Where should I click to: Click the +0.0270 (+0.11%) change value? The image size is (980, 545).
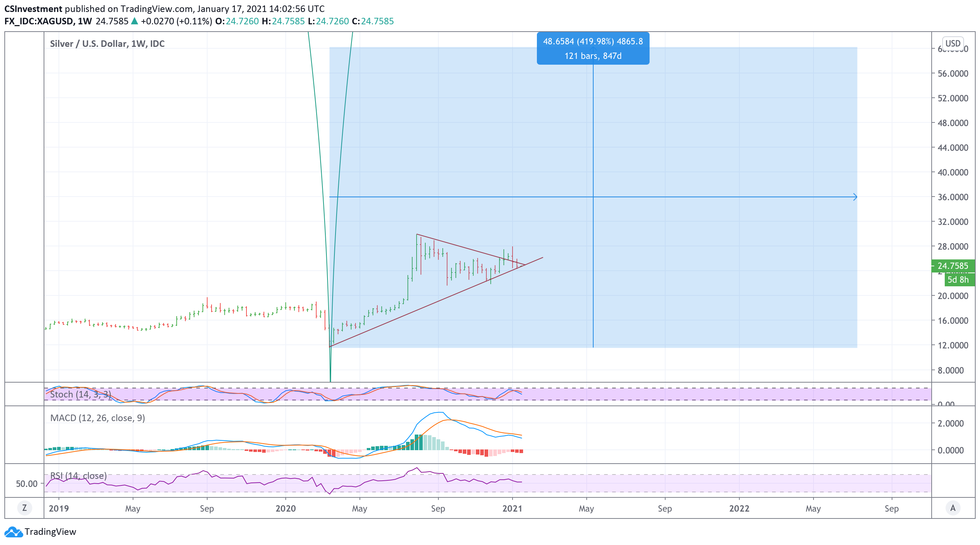(176, 21)
